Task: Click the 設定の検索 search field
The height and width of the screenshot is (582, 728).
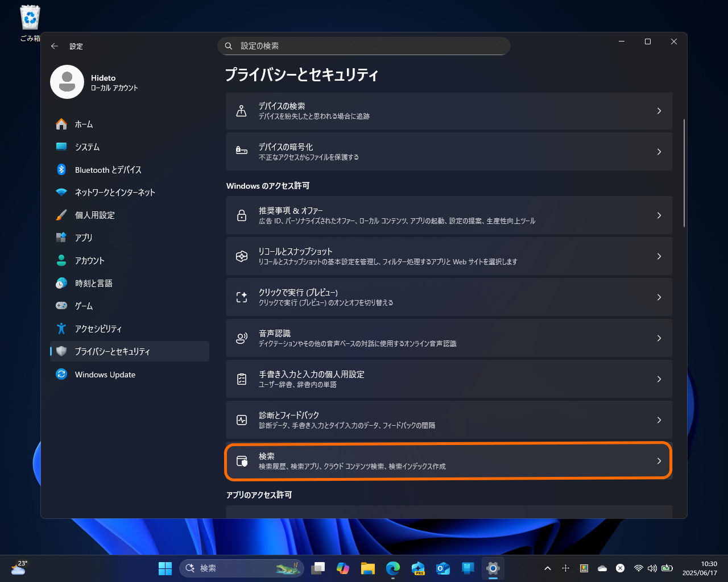Action: point(364,46)
